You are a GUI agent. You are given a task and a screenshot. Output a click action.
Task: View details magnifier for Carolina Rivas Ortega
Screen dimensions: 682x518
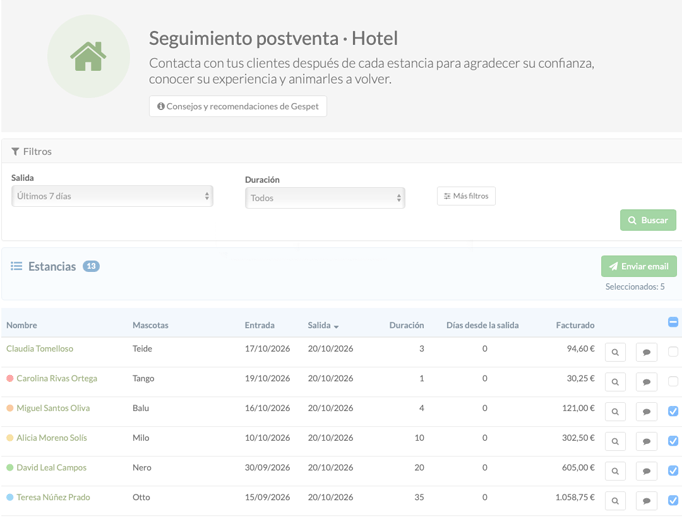(615, 382)
